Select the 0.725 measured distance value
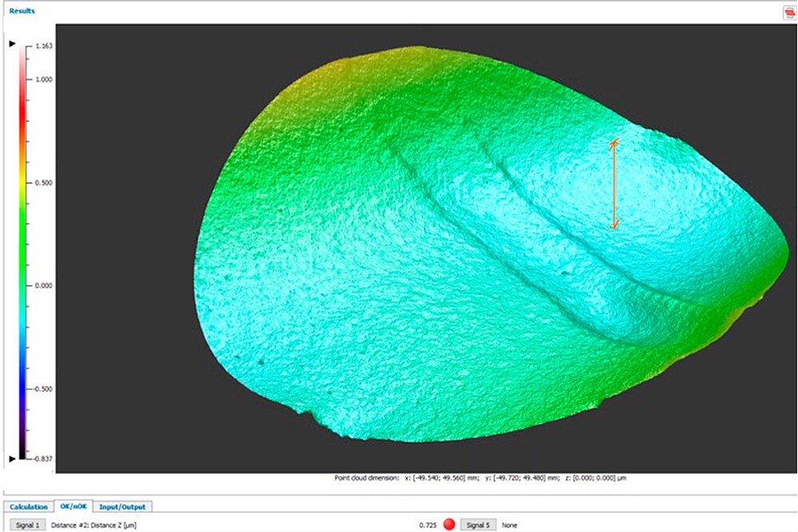This screenshot has width=798, height=532. coord(428,525)
